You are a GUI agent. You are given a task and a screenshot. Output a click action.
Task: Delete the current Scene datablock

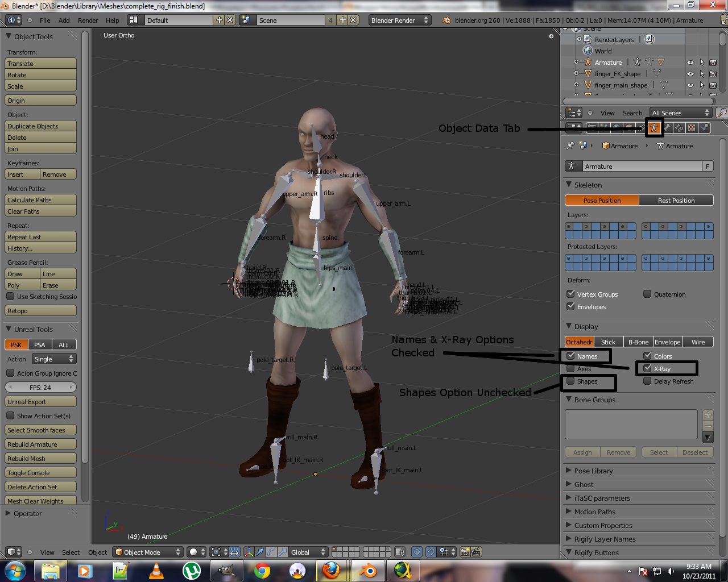(x=353, y=20)
